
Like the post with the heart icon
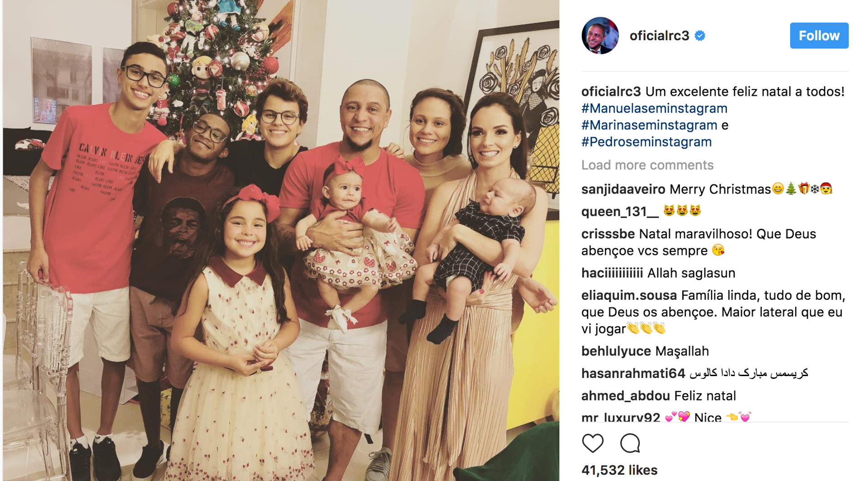click(x=593, y=443)
